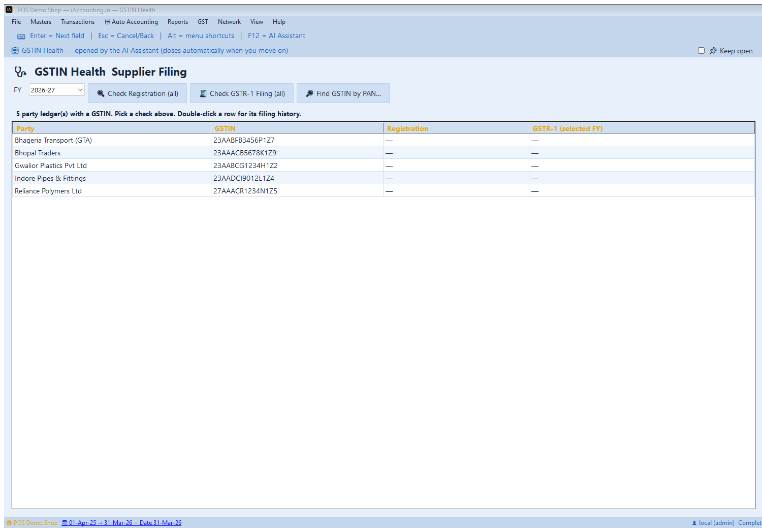Click the iAccounting app icon in title bar
The width and height of the screenshot is (762, 532).
9,10
